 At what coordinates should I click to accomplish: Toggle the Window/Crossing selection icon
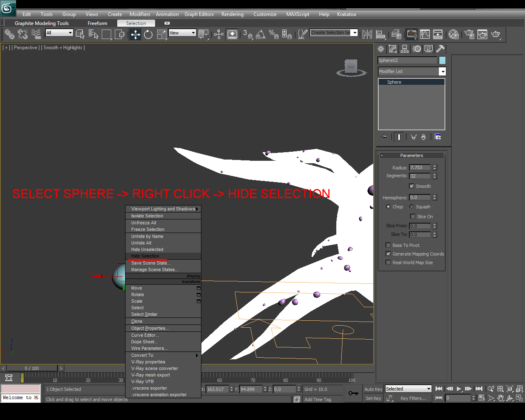(x=120, y=34)
